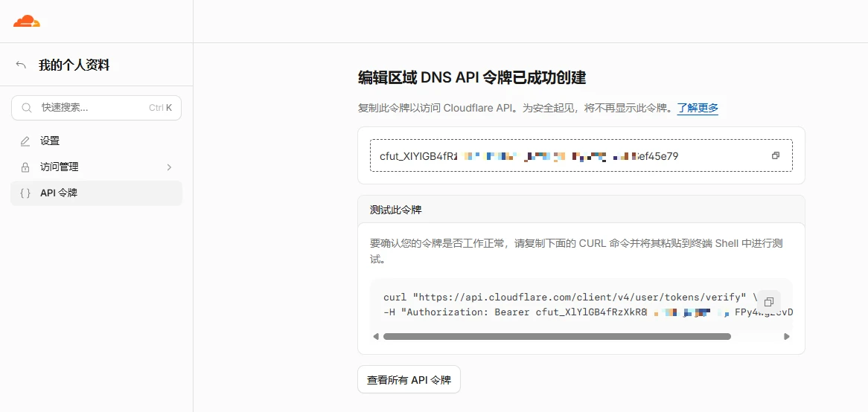Click the lock icon beside 访问管理
The image size is (868, 412).
click(25, 167)
